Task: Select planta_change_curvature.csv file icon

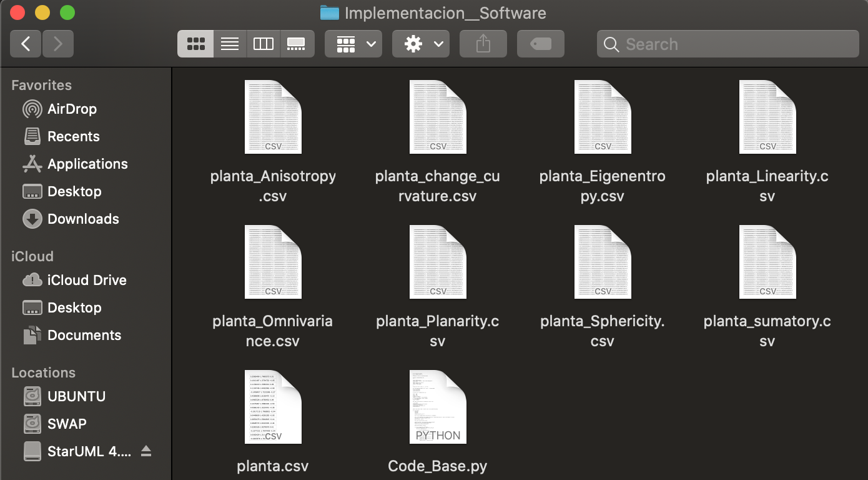Action: click(x=438, y=117)
